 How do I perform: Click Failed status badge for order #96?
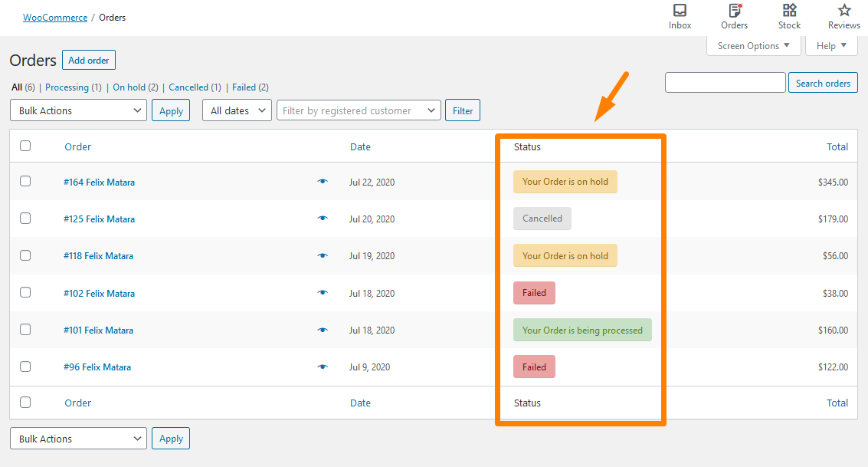click(534, 367)
